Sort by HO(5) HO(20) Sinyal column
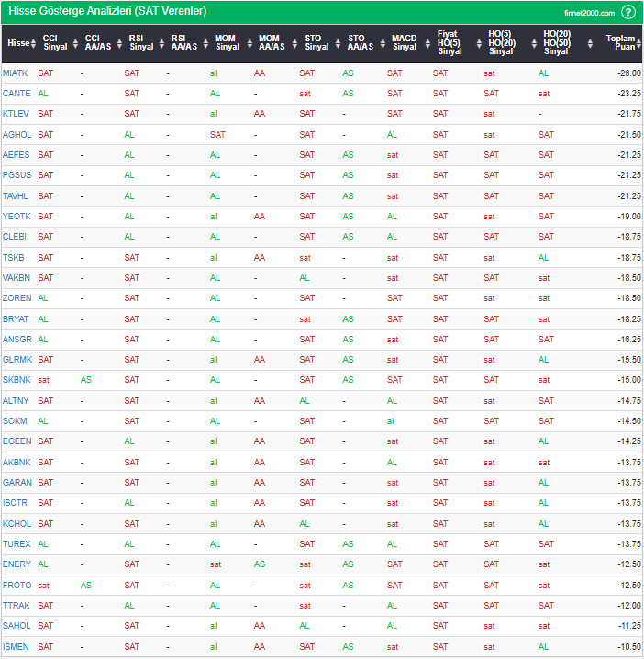 (501, 43)
